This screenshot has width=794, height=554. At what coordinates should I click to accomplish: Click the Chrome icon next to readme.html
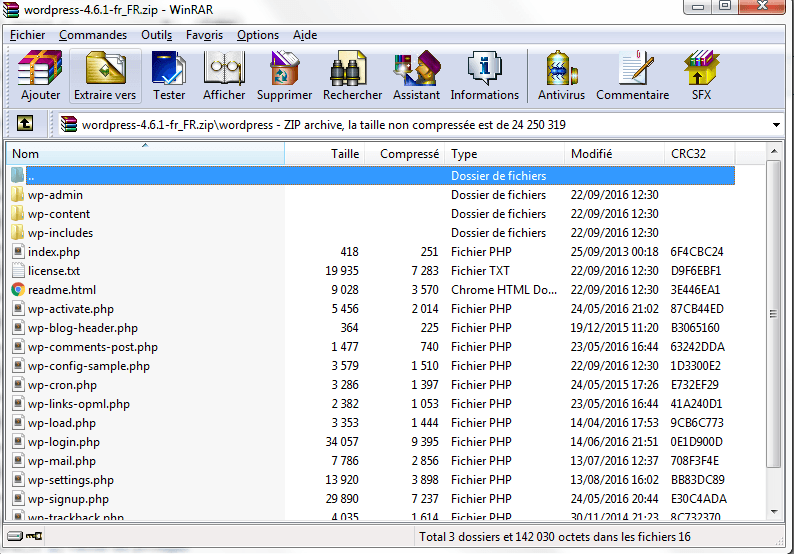(18, 290)
